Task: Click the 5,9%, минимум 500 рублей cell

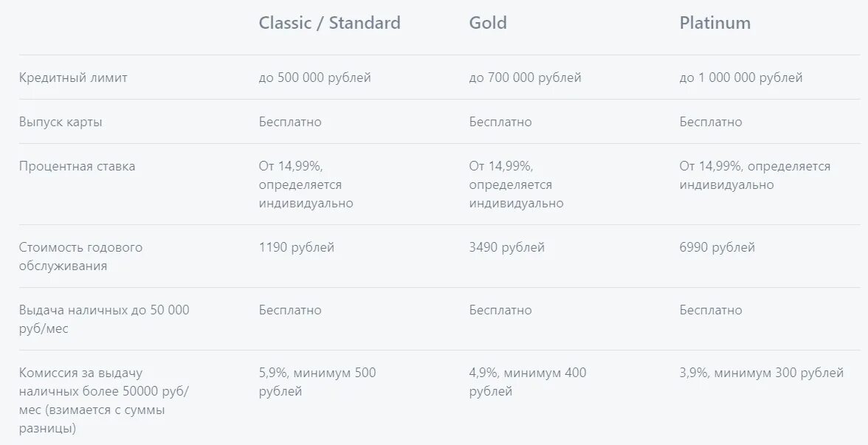Action: pyautogui.click(x=317, y=382)
